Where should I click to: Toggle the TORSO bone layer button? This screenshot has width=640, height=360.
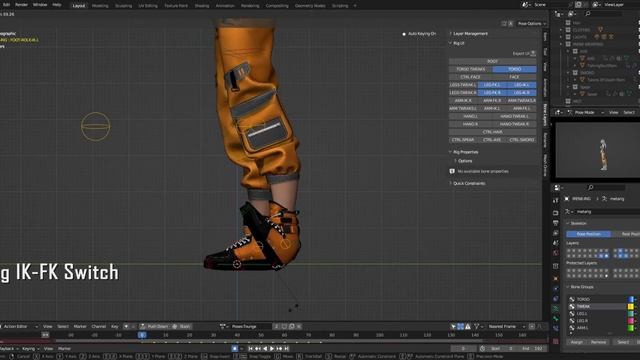514,69
